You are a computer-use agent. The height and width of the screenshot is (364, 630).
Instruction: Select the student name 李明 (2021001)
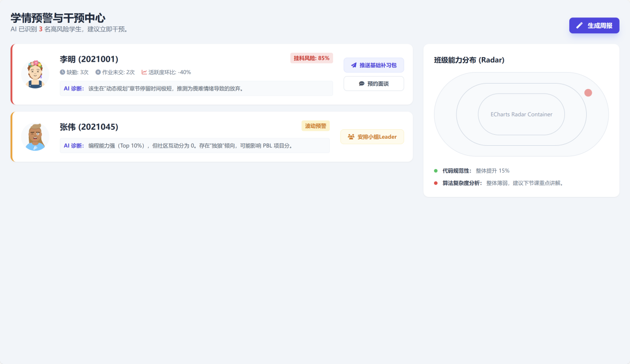(x=89, y=59)
